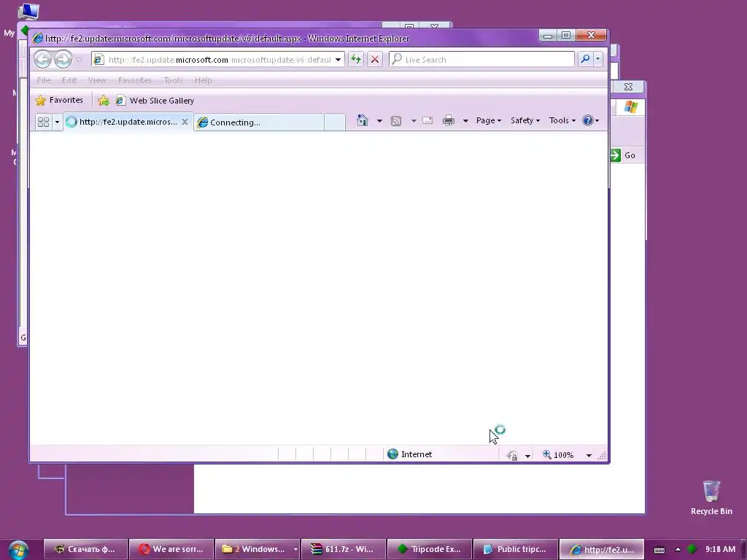The image size is (747, 560).
Task: Click the Windows Start orb
Action: click(x=18, y=550)
